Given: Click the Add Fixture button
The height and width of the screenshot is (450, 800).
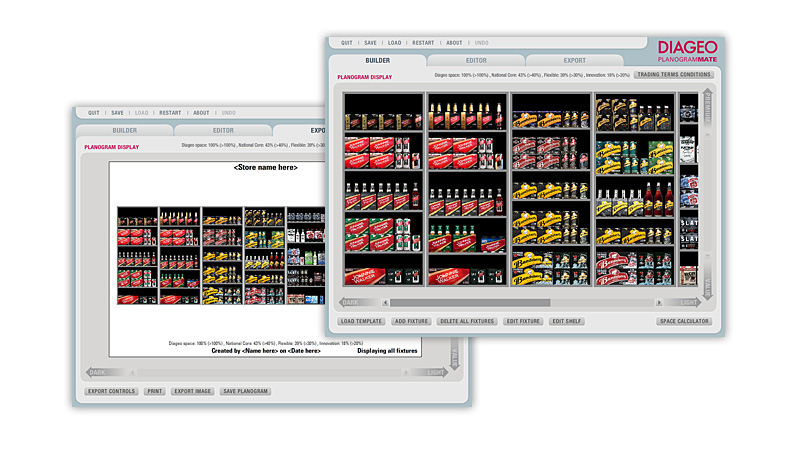Looking at the screenshot, I should click(x=413, y=321).
